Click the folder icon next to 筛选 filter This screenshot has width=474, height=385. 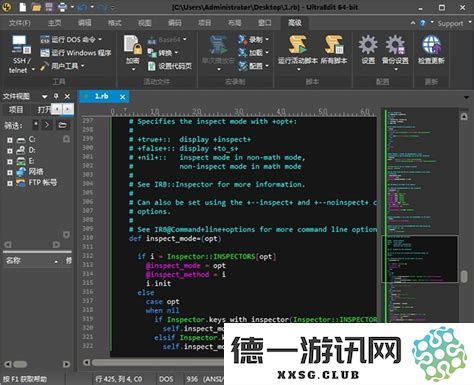pos(62,125)
